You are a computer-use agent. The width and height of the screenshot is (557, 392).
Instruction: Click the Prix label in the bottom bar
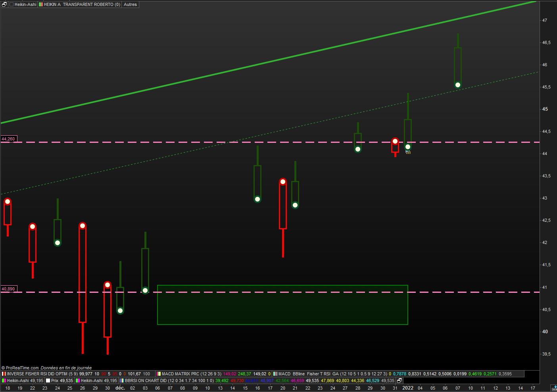pos(55,380)
